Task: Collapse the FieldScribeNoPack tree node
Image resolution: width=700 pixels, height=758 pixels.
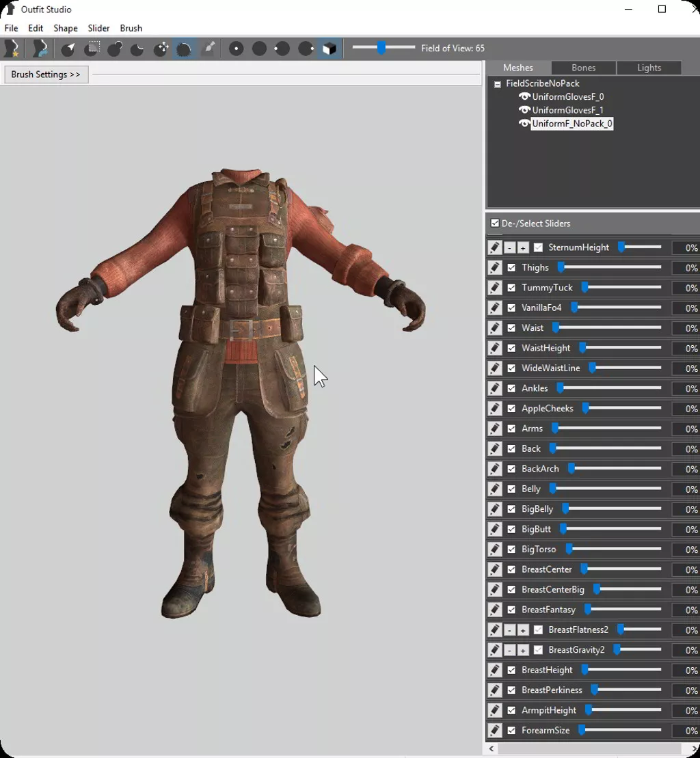Action: 498,84
